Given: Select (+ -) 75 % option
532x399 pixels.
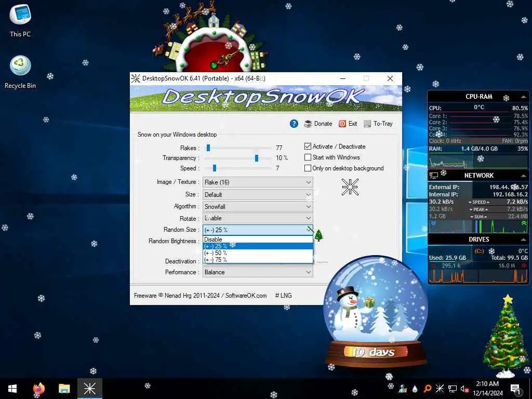Looking at the screenshot, I should tap(258, 260).
